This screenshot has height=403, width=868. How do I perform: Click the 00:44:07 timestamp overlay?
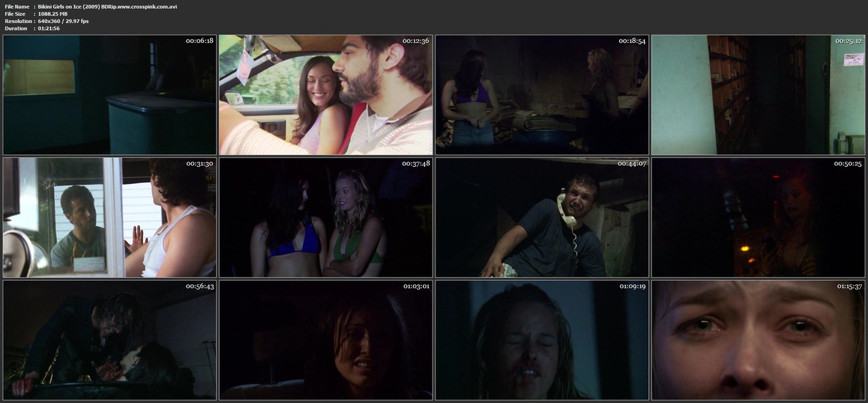click(x=632, y=164)
